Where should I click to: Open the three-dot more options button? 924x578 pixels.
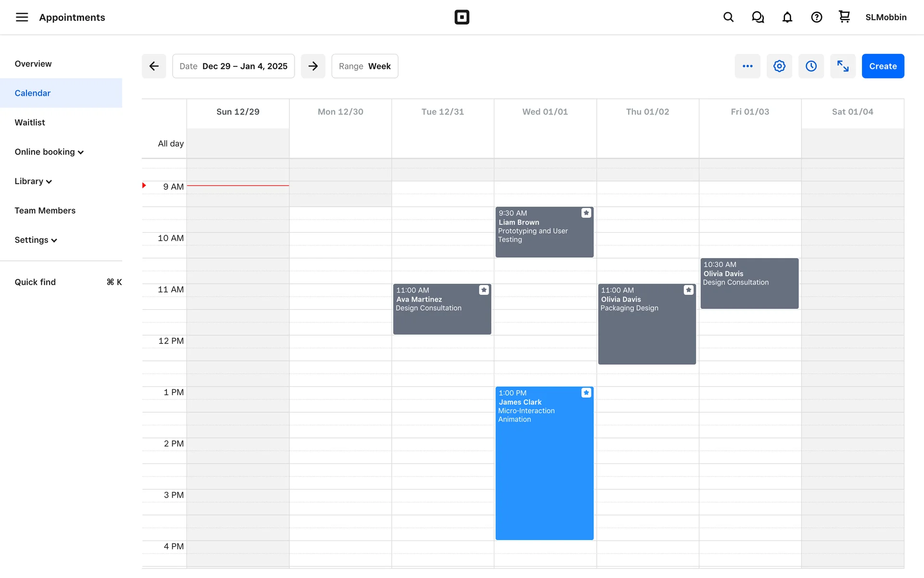[x=747, y=66]
